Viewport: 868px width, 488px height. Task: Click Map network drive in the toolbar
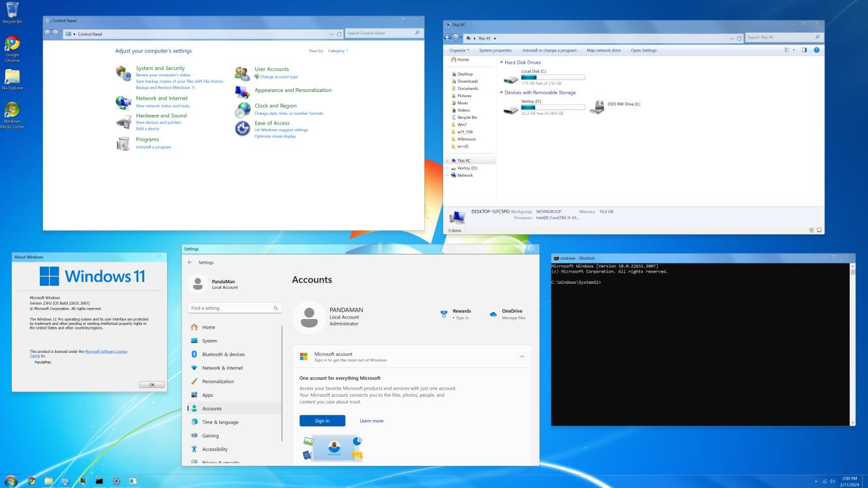[603, 50]
